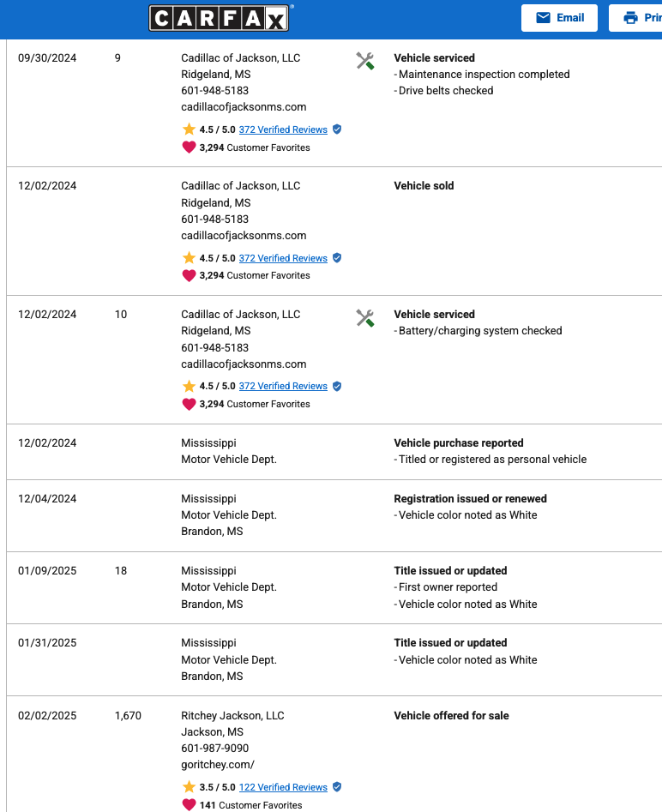Image resolution: width=662 pixels, height=812 pixels.
Task: Click the verified badge beside Ritchey Jackson reviews
Action: 337,787
